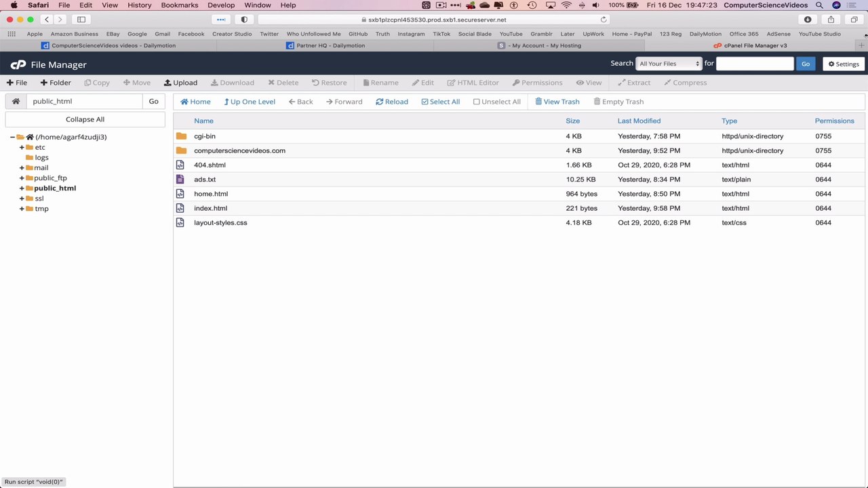
Task: Click the Reload link
Action: pos(392,102)
